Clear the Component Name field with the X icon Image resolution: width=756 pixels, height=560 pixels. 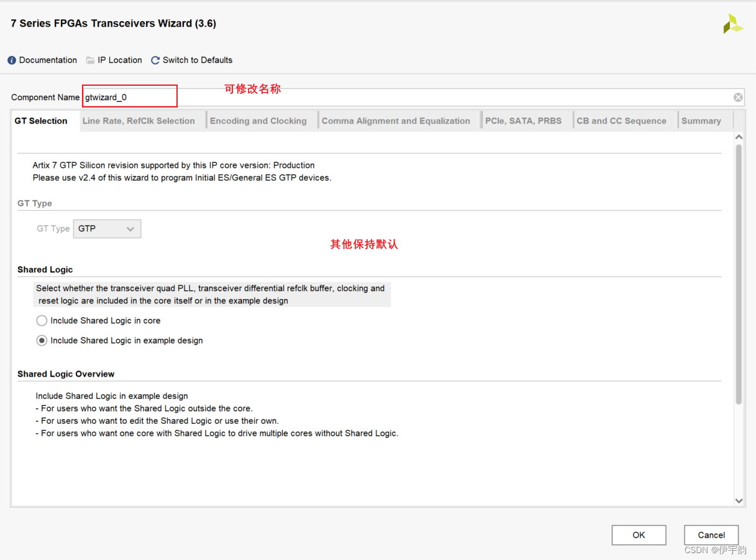pyautogui.click(x=738, y=97)
